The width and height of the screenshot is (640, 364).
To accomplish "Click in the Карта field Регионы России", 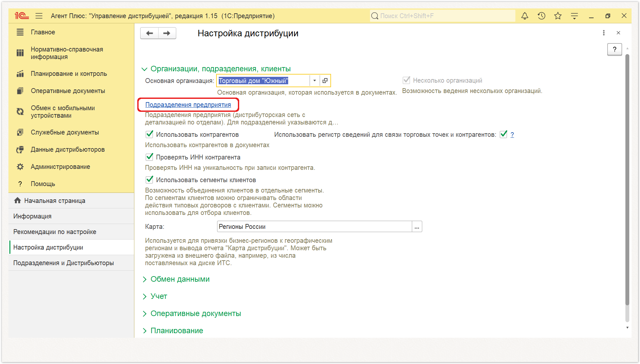I will coord(314,226).
